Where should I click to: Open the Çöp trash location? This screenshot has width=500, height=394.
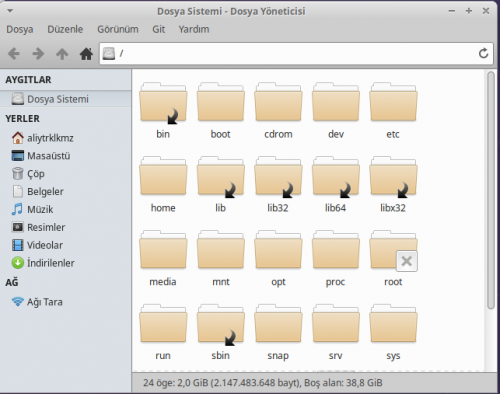66,174
